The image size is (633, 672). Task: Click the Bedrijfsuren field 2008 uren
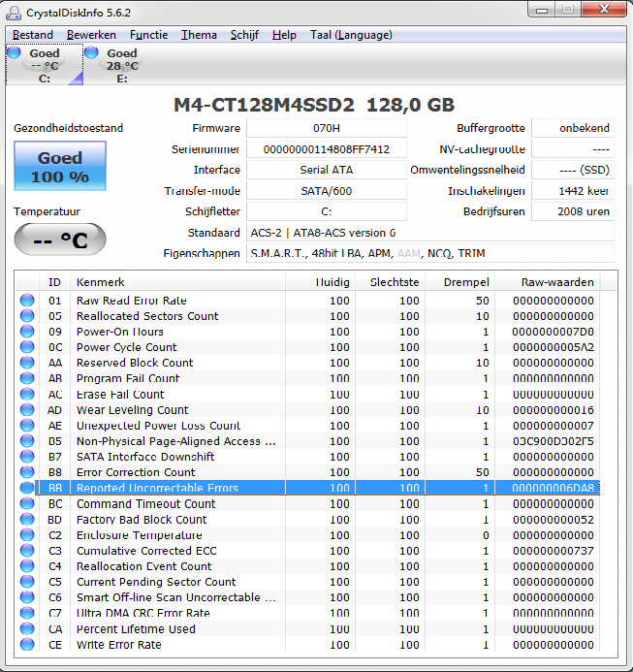(x=573, y=211)
